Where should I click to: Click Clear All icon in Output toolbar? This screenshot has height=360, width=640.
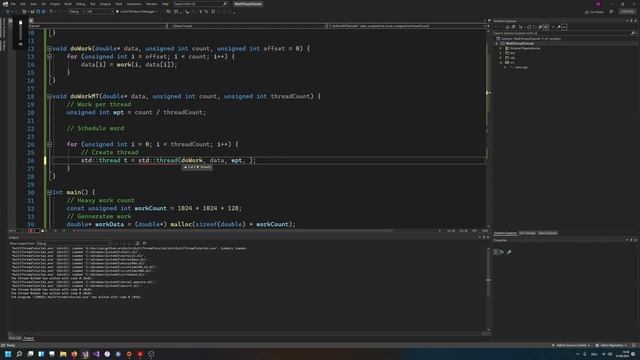[138, 243]
